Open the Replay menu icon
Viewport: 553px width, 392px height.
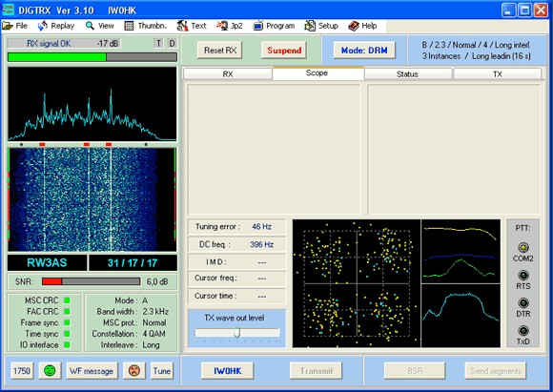click(x=43, y=26)
